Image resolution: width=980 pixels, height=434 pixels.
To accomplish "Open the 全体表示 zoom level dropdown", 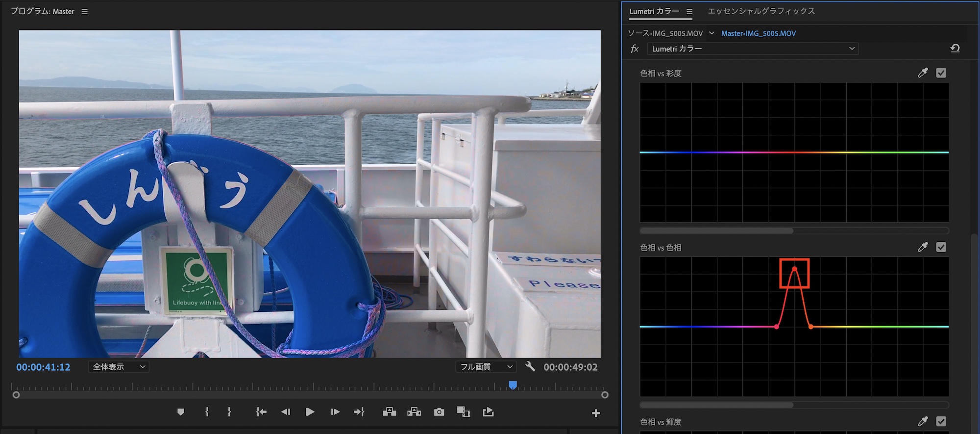I will coord(119,367).
